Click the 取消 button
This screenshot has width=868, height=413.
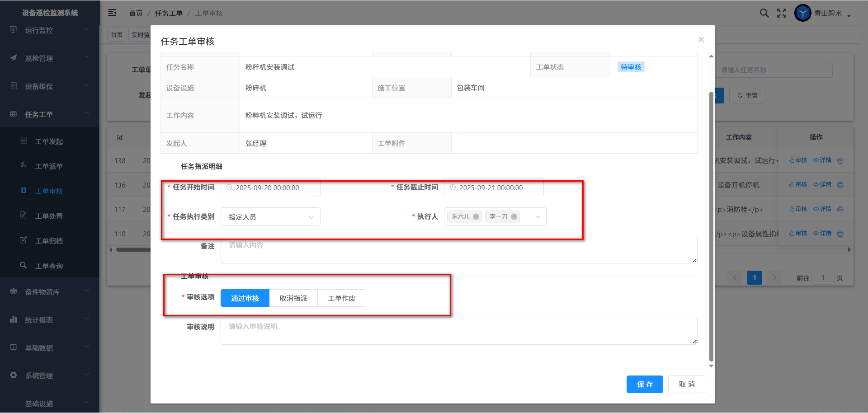click(686, 384)
